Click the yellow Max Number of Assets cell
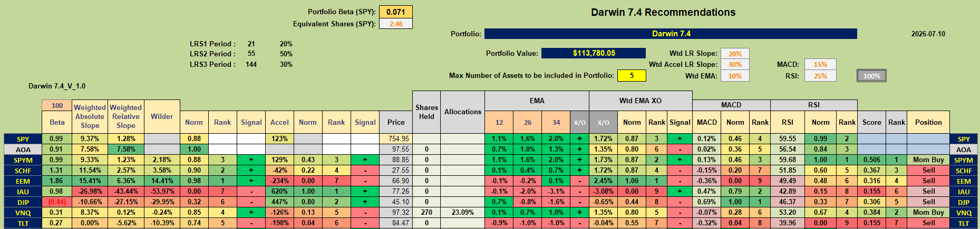The image size is (980, 229). point(632,75)
